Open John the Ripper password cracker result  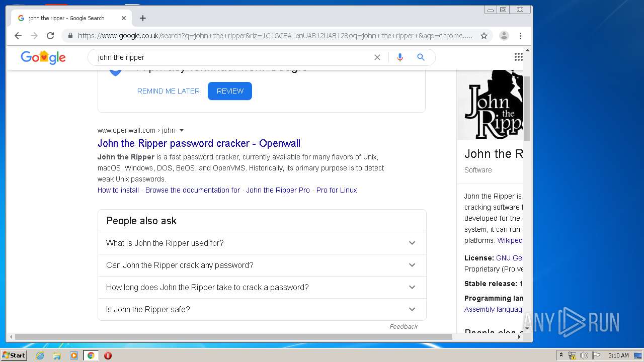click(x=199, y=143)
